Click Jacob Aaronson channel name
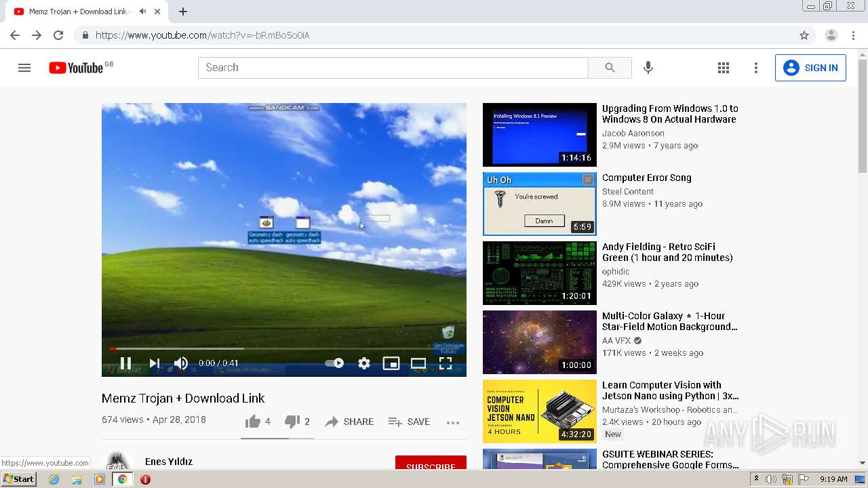The image size is (868, 488). (633, 134)
